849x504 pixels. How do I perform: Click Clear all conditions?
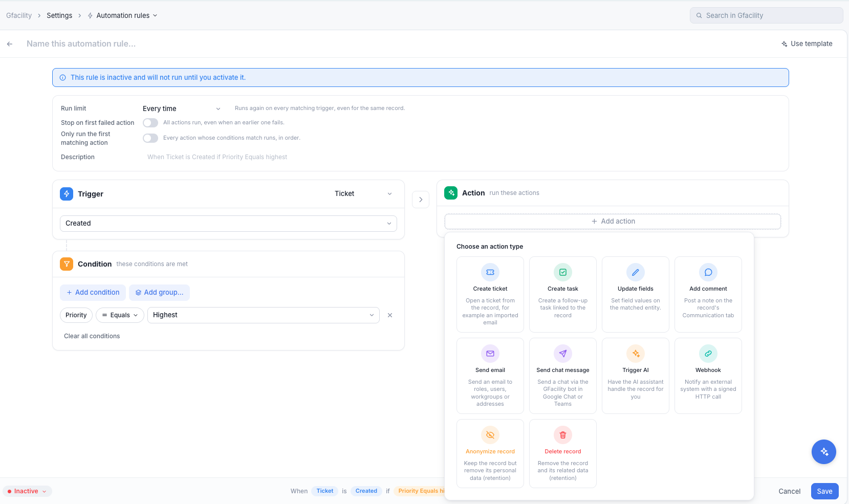click(92, 336)
